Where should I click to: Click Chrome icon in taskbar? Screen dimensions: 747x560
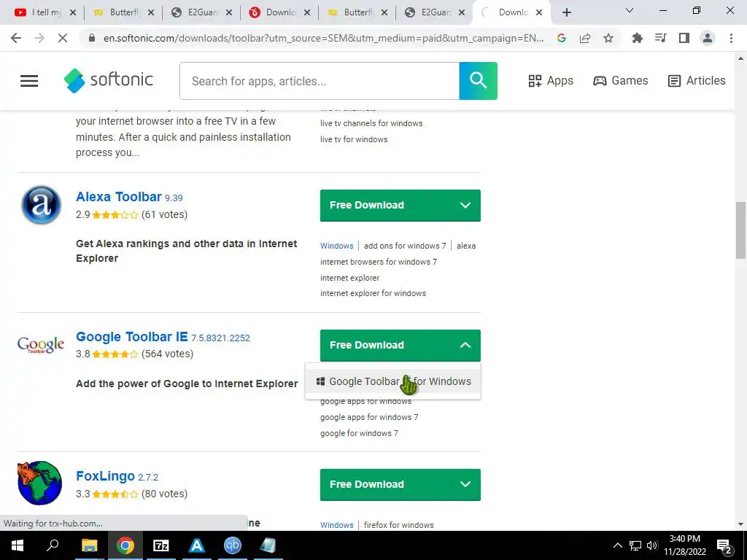pyautogui.click(x=125, y=545)
